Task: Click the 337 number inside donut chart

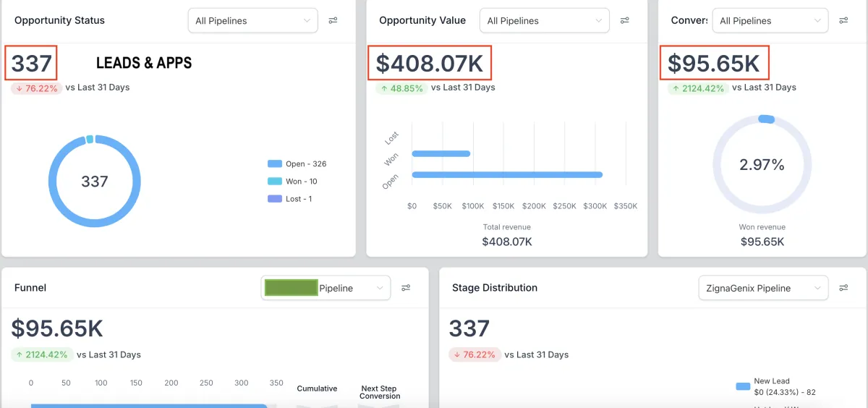Action: click(x=95, y=182)
